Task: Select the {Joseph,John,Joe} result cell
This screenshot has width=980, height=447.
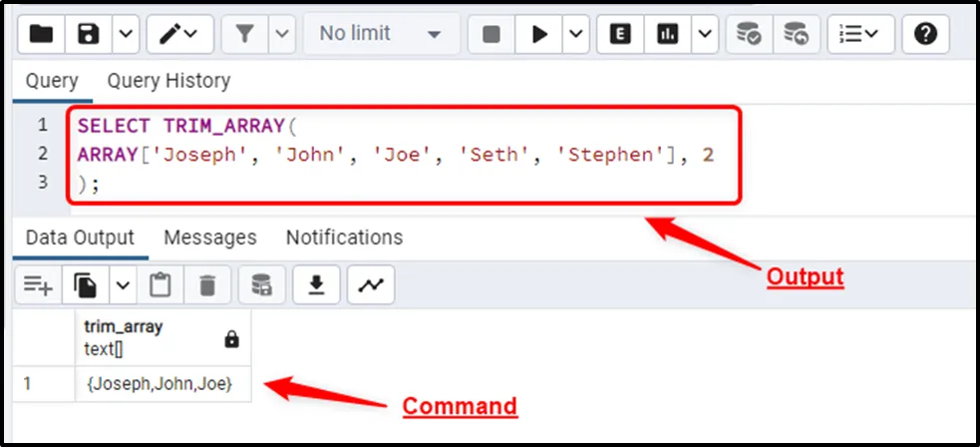Action: click(161, 384)
